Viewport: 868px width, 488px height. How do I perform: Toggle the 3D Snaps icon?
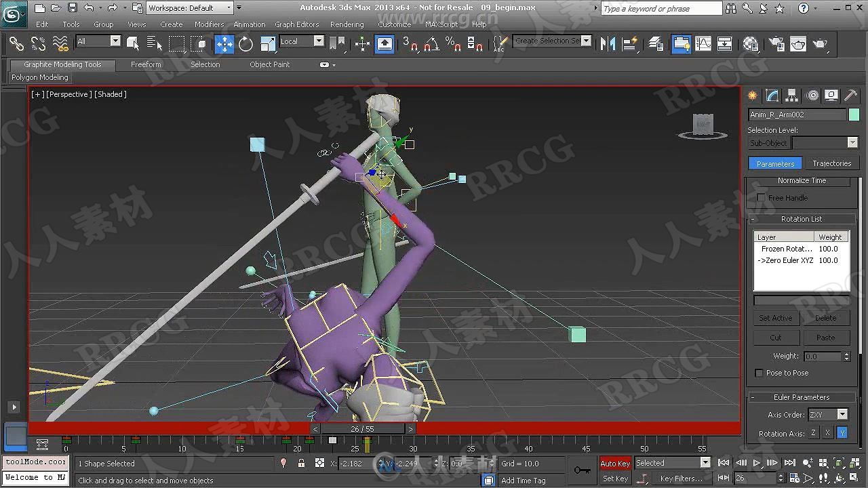pyautogui.click(x=410, y=44)
